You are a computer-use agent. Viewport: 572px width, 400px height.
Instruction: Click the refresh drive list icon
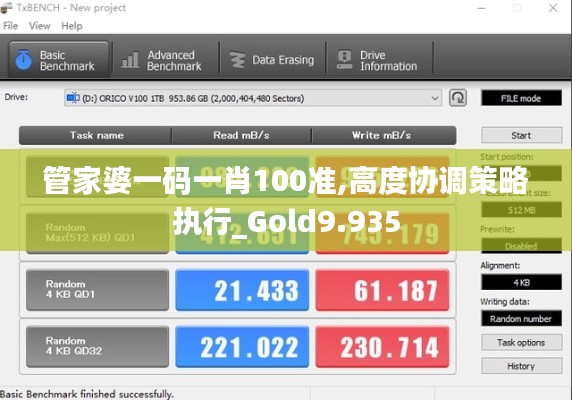tap(457, 98)
